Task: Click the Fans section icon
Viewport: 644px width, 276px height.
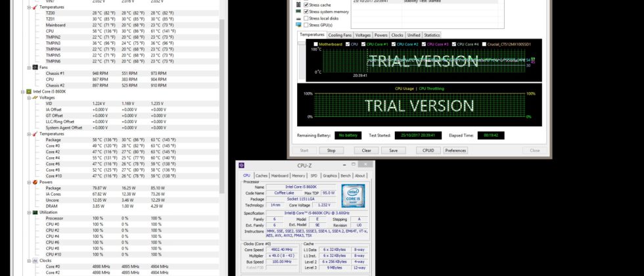Action: (x=35, y=67)
